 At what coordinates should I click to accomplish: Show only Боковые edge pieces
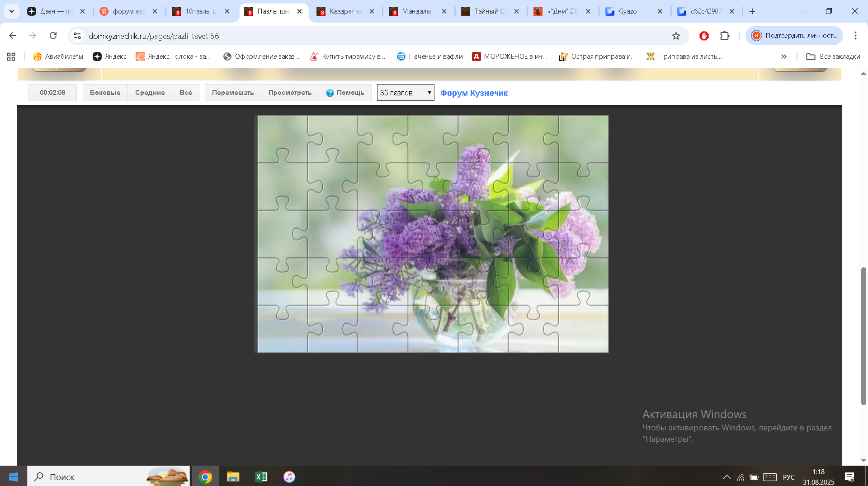(x=105, y=93)
